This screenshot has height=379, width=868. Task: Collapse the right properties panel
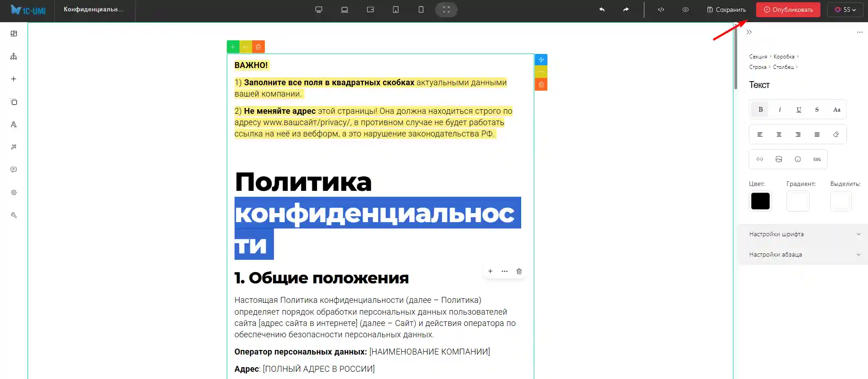click(x=749, y=32)
